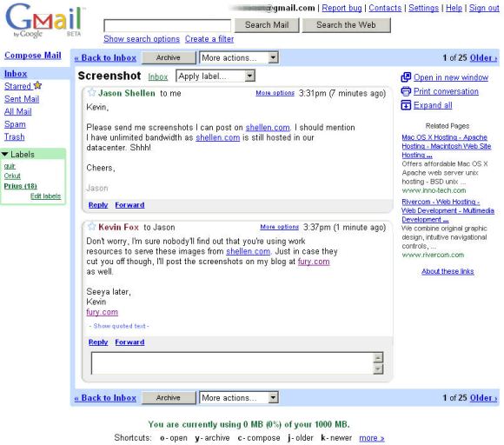Open the Apply label dropdown
The image size is (504, 445).
[216, 76]
